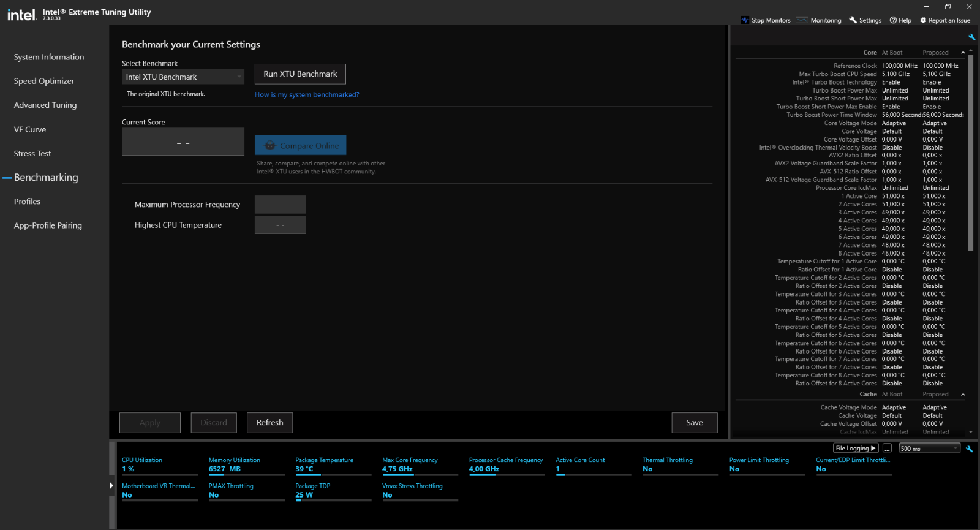Click the PMAX Throttling tile
Viewport: 980px width, 530px height.
[246, 491]
